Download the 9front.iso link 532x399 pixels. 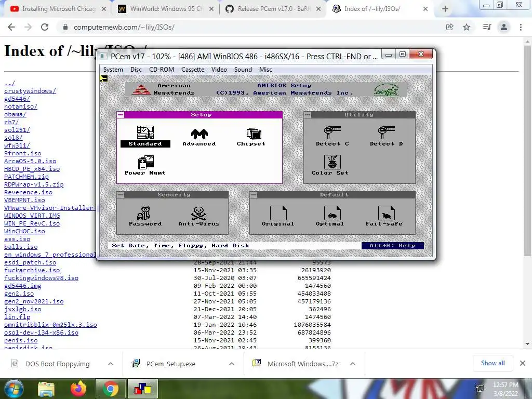click(x=22, y=153)
